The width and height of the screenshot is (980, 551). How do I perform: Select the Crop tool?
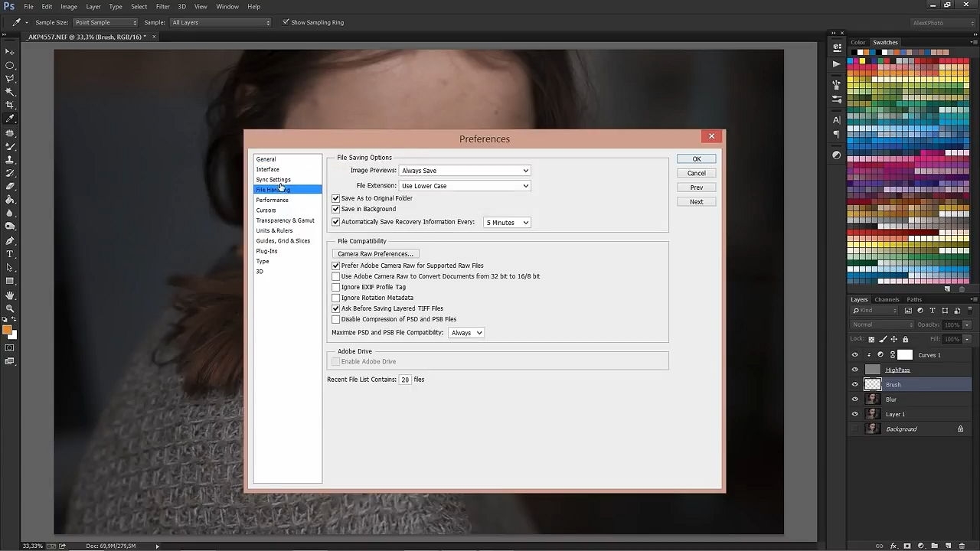(10, 105)
